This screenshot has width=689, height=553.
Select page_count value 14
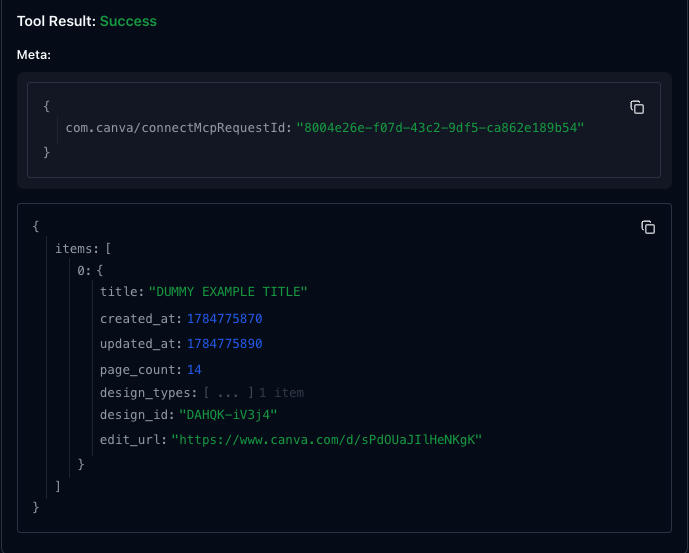[x=194, y=370]
